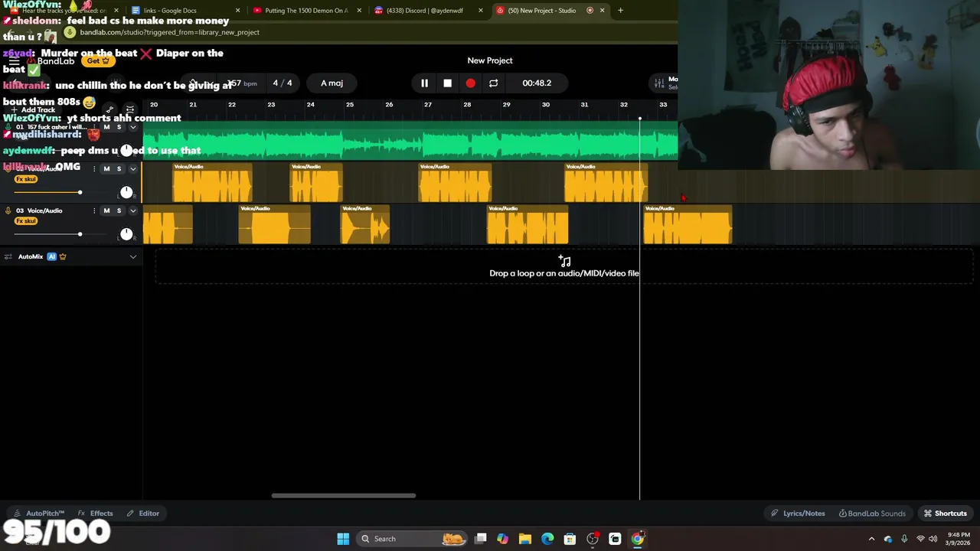Click the drop a loop or audio file zone
This screenshot has height=551, width=980.
pyautogui.click(x=563, y=266)
